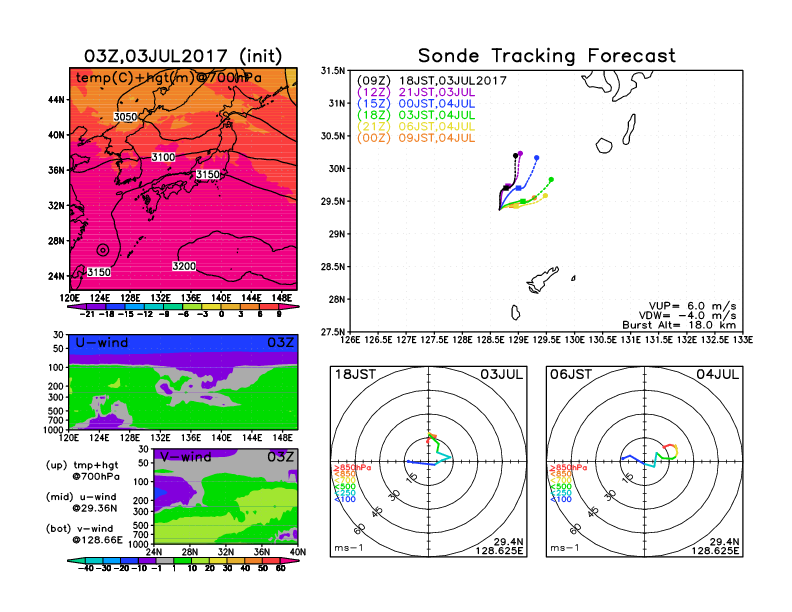This screenshot has width=792, height=612.
Task: Click the '18JST' hodograph label
Action: [356, 374]
